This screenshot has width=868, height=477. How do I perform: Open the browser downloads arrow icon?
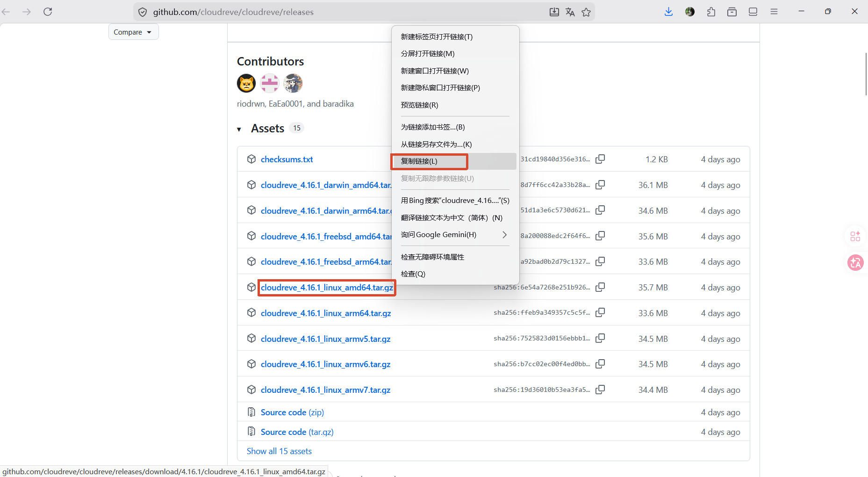click(x=668, y=12)
